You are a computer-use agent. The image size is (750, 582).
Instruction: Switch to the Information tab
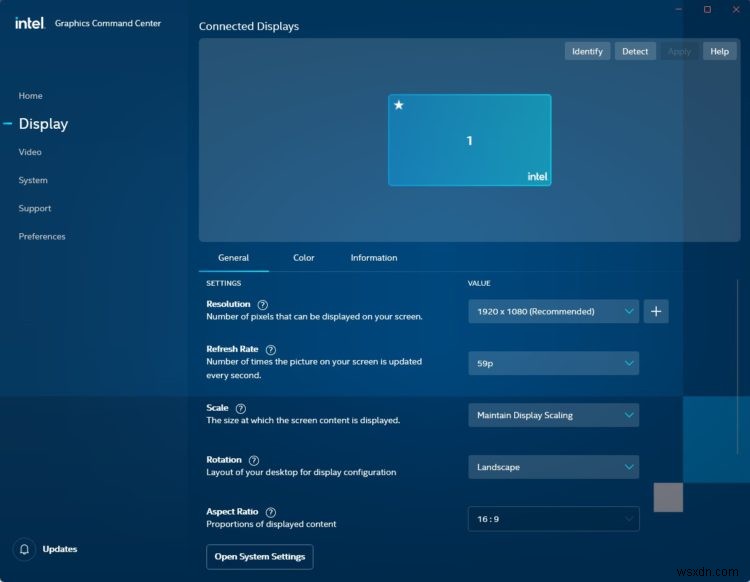tap(374, 258)
